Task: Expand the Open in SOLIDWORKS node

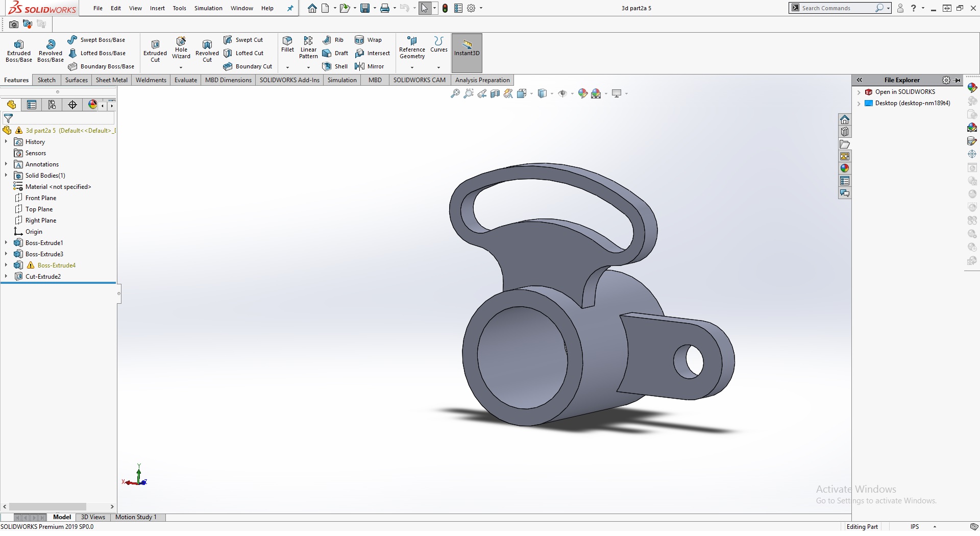Action: pos(859,92)
